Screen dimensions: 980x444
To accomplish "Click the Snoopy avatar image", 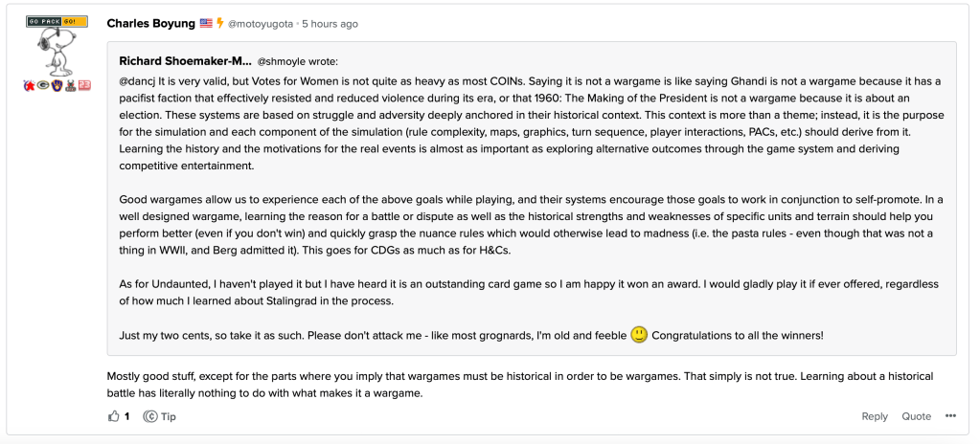I will 57,51.
